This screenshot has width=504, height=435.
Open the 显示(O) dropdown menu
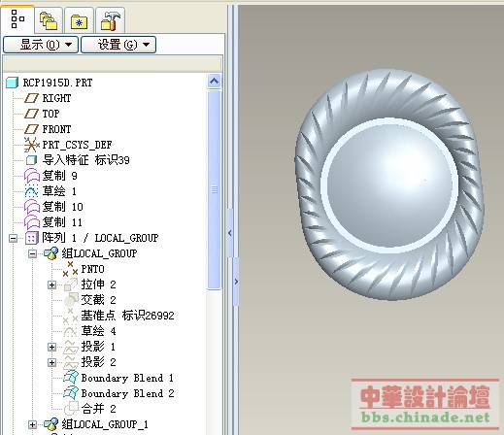pyautogui.click(x=41, y=45)
